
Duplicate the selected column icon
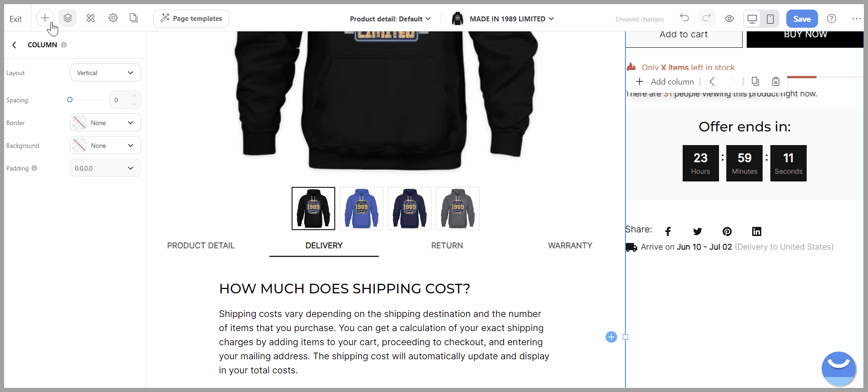click(755, 81)
